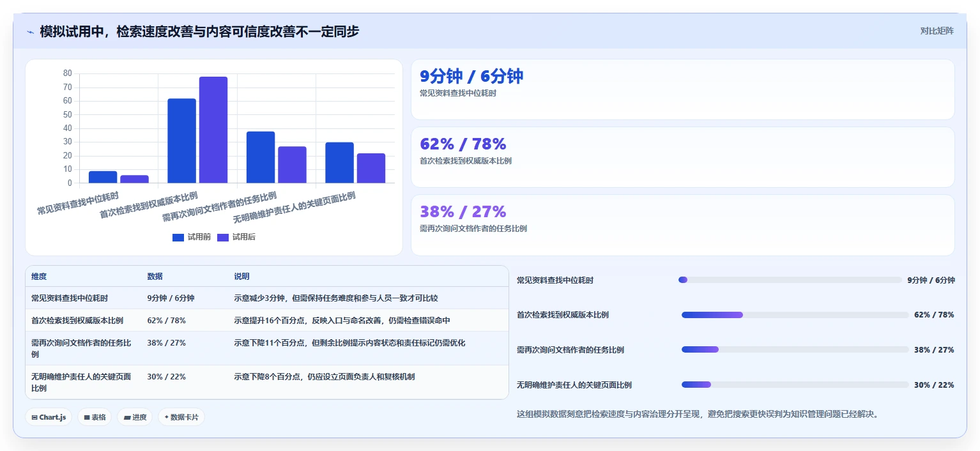The height and width of the screenshot is (451, 980).
Task: Click the lightning icon beside the header title
Action: coord(30,31)
